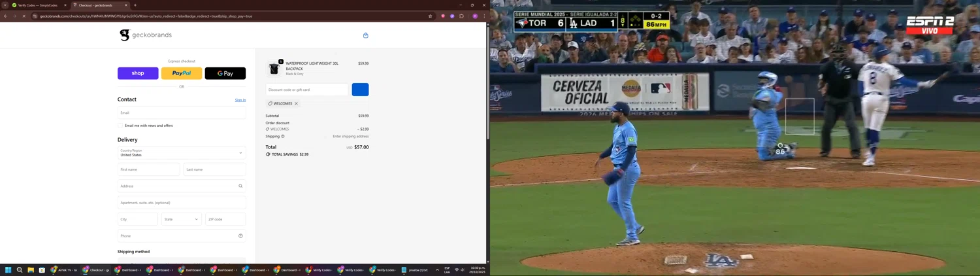The image size is (980, 276).
Task: Check Email me with news and offers
Action: point(120,126)
